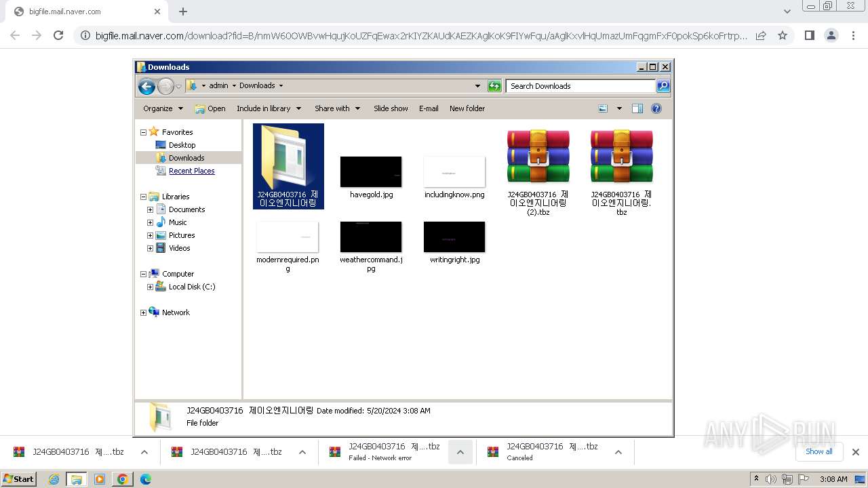
Task: Open options for first downloaded tbz item
Action: click(144, 452)
